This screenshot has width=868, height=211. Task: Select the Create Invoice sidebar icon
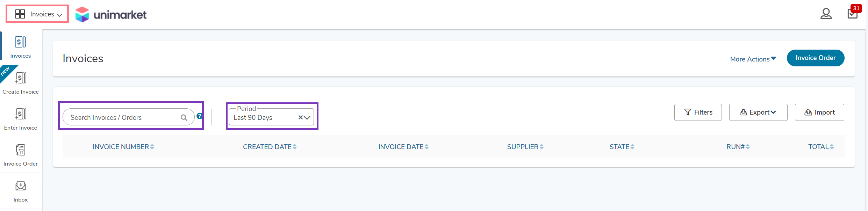pos(21,83)
